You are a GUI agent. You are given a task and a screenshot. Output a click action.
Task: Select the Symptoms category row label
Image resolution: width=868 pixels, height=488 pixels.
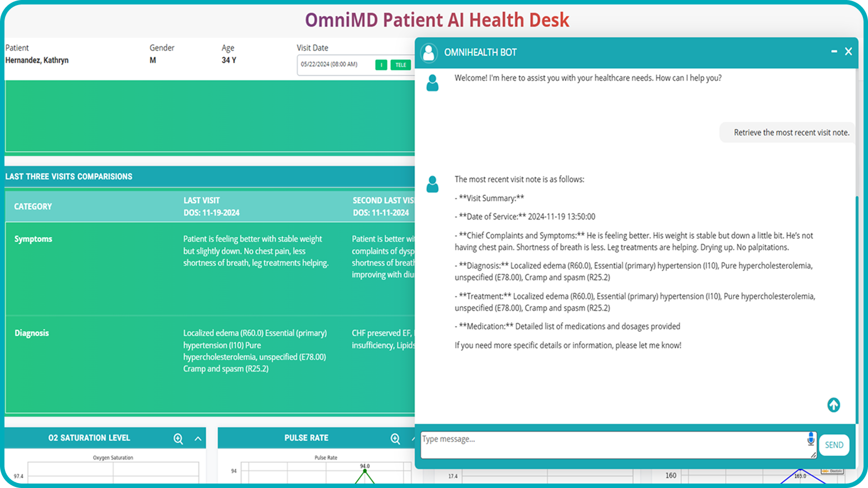coord(33,239)
